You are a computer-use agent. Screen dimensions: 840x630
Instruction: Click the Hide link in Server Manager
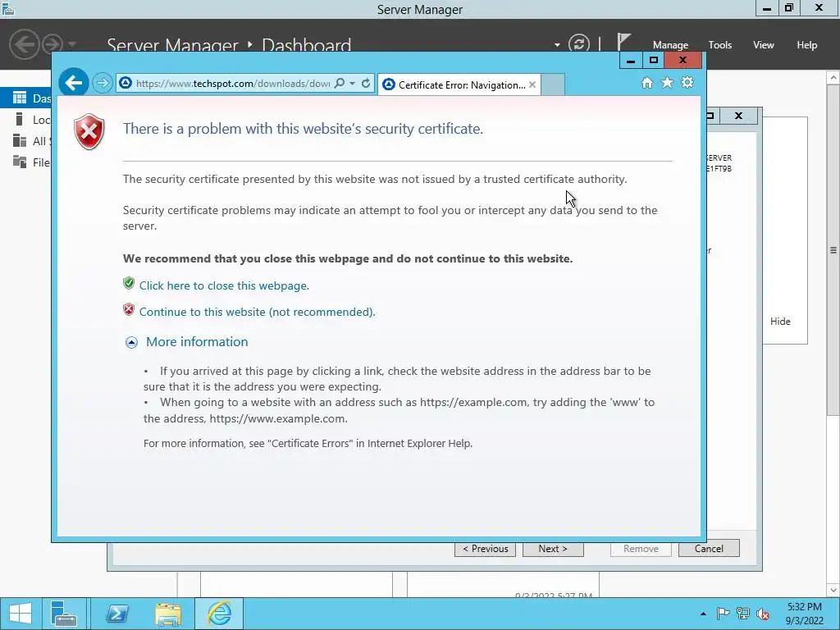tap(780, 322)
